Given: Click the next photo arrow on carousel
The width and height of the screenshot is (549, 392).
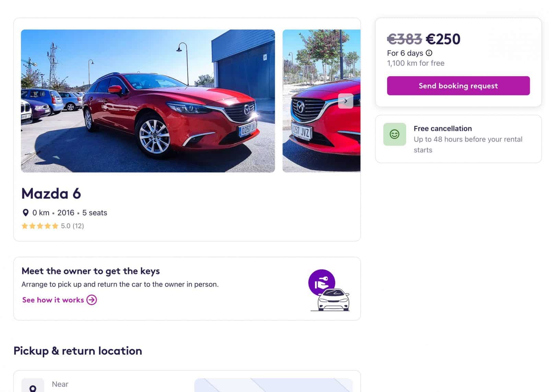Looking at the screenshot, I should pyautogui.click(x=346, y=101).
